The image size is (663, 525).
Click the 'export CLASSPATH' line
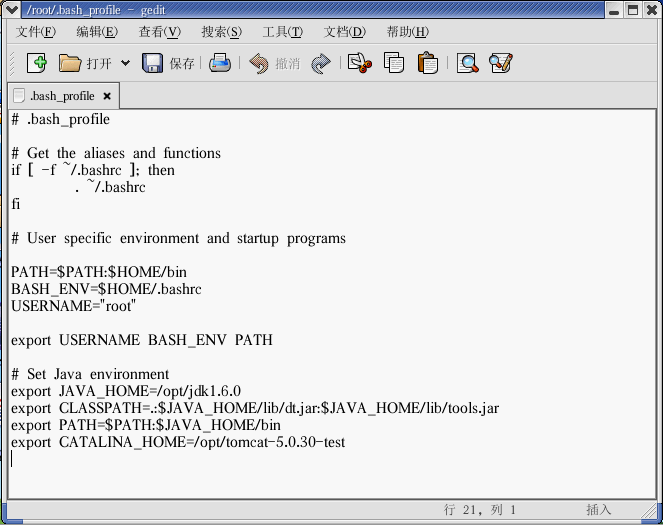click(x=255, y=408)
